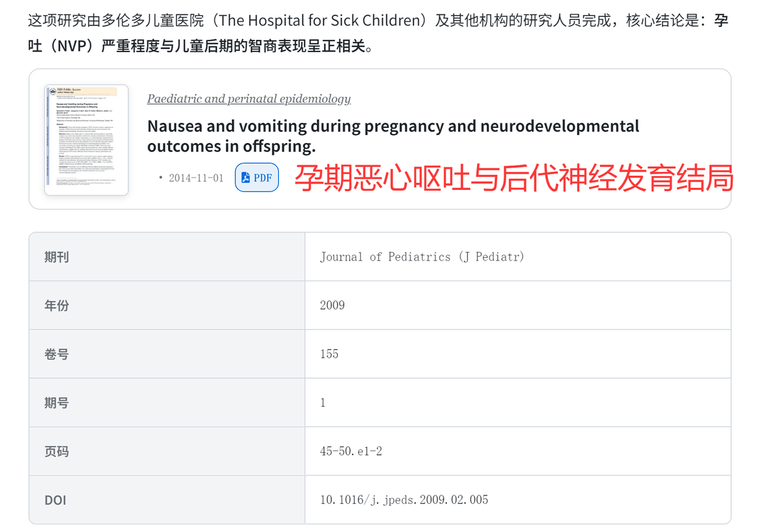Click the publication date 2014-11-01
The image size is (784, 532).
(198, 177)
